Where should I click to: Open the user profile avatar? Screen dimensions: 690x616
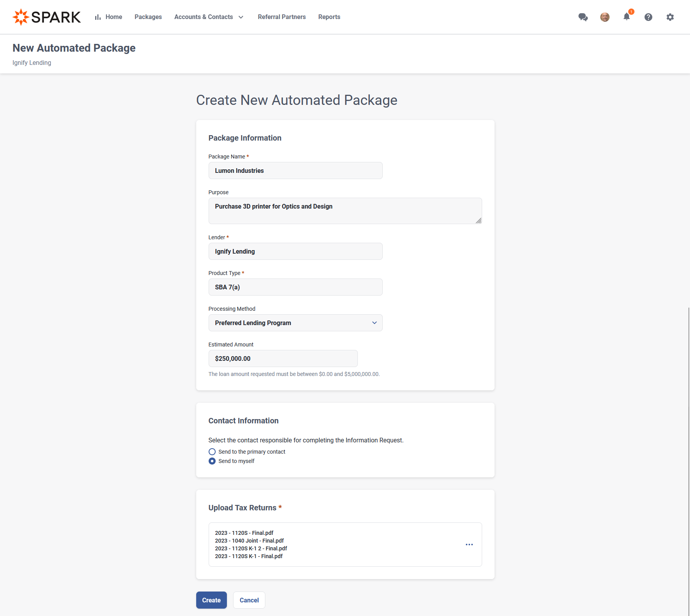pos(605,17)
